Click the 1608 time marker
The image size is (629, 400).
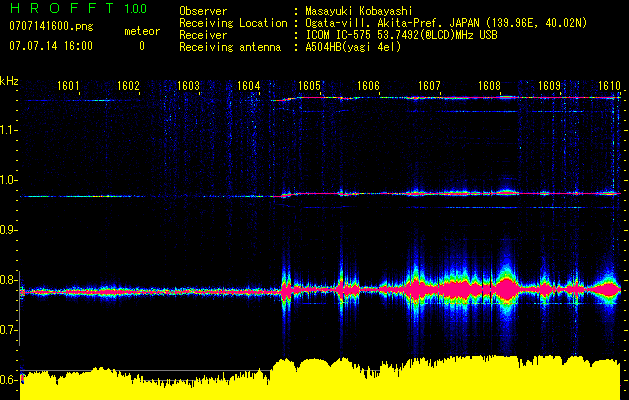pyautogui.click(x=489, y=86)
